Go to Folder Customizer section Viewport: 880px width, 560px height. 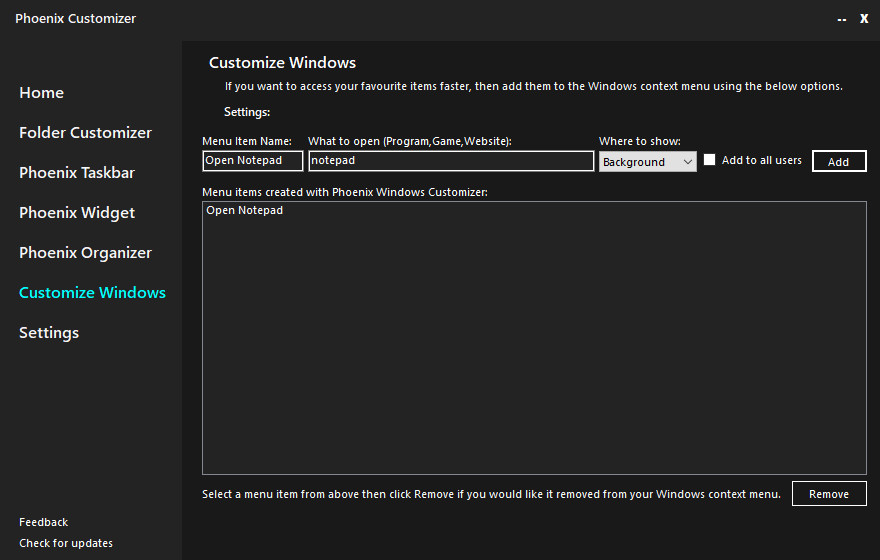85,133
